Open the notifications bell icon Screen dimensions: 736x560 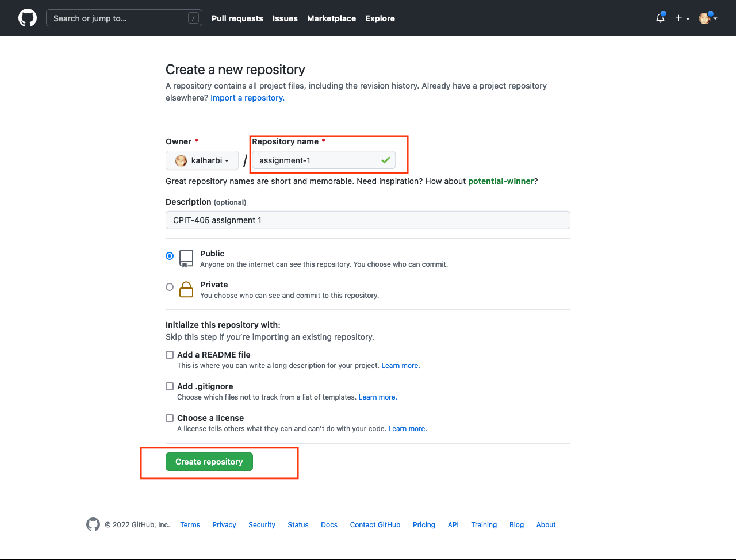click(660, 18)
